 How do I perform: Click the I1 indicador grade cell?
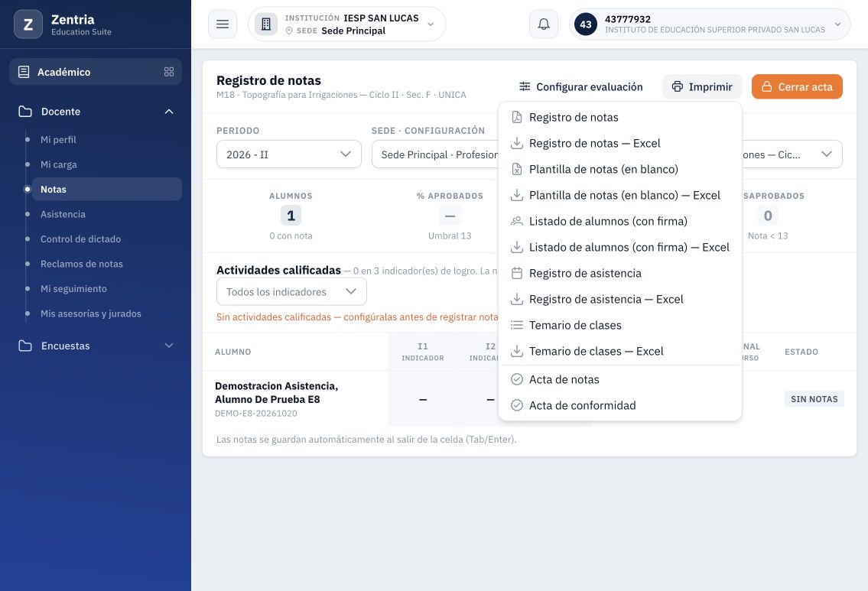point(423,399)
